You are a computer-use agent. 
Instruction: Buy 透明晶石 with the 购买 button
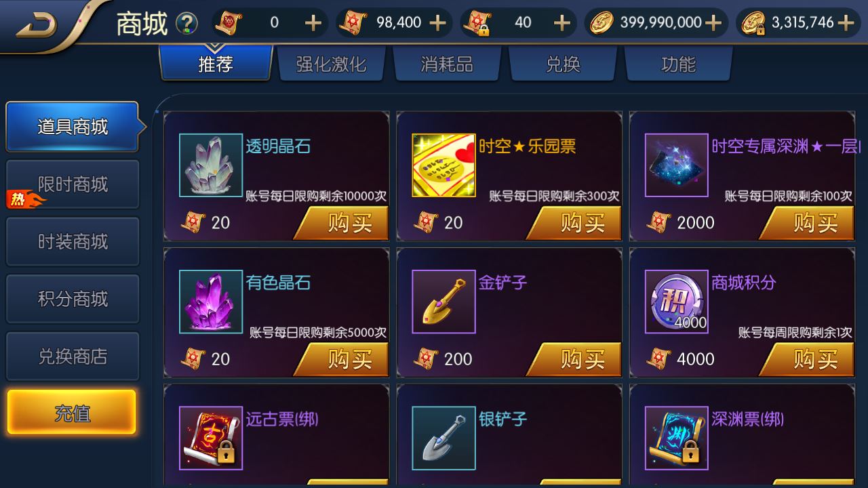tap(344, 223)
